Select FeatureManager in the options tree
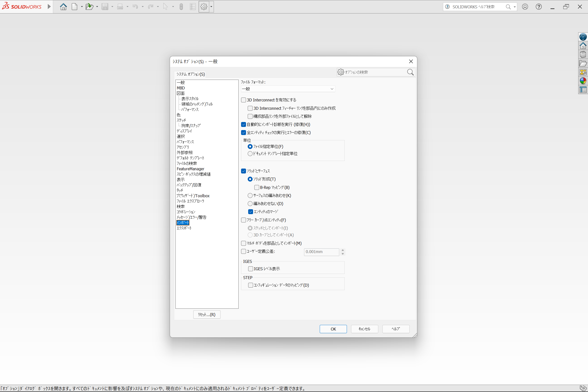Screen dimensions: 588x392 point(191,169)
